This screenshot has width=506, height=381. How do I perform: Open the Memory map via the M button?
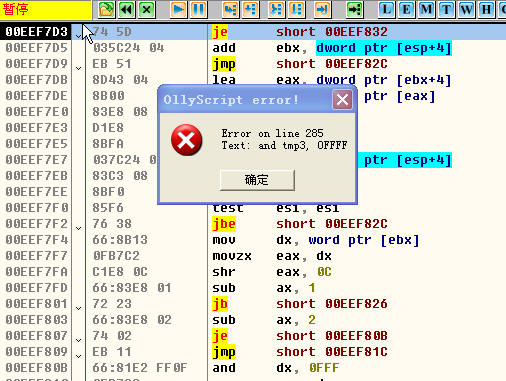426,9
